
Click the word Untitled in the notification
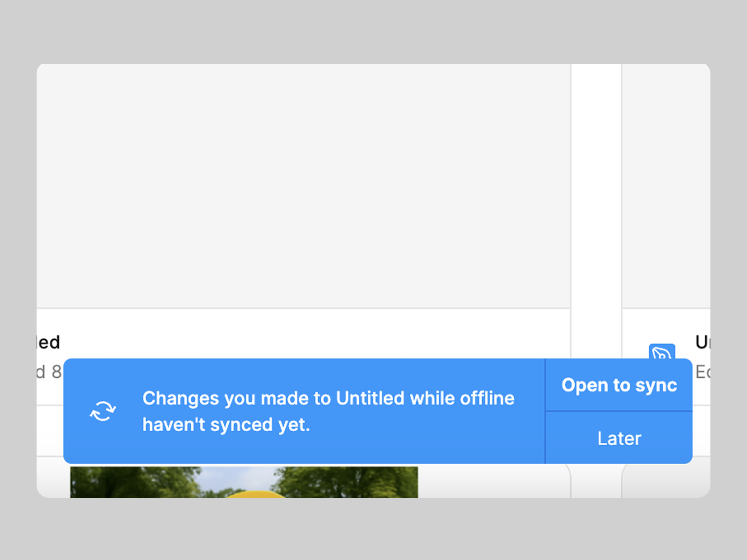tap(370, 398)
